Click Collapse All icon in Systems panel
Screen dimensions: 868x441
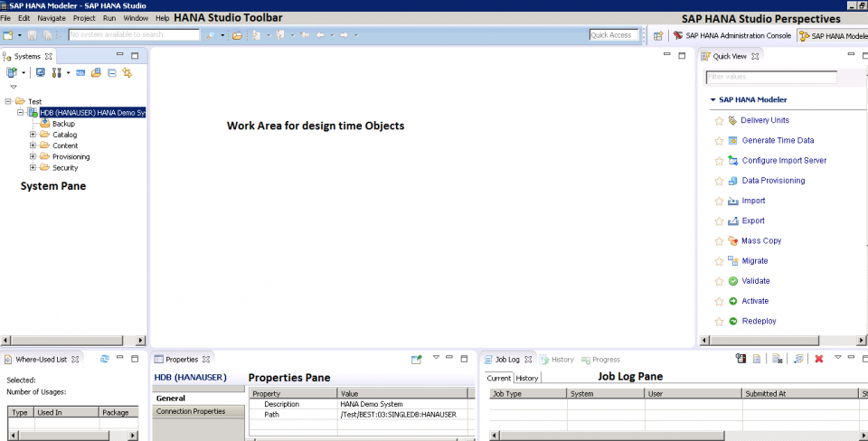coord(112,72)
